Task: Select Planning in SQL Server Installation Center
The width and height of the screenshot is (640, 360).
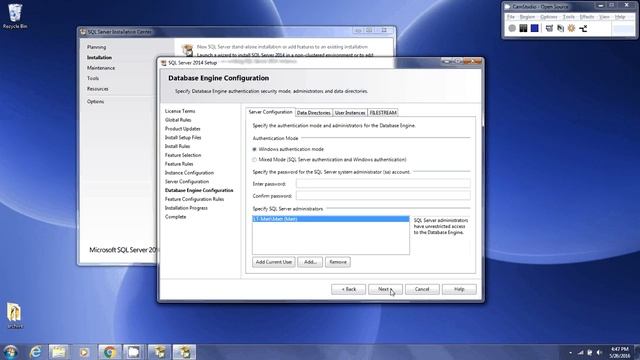Action: tap(96, 47)
